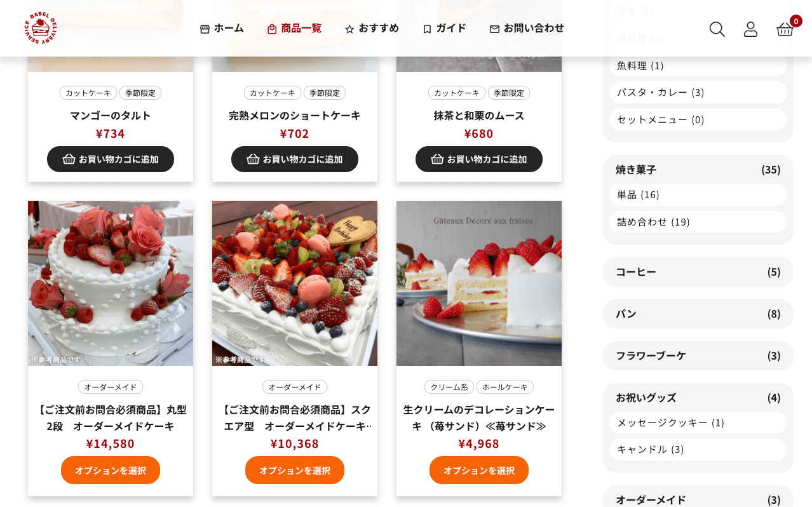Screen dimensions: 812x507
Task: Open the strawberry decoration cake thumbnail
Action: click(x=479, y=283)
